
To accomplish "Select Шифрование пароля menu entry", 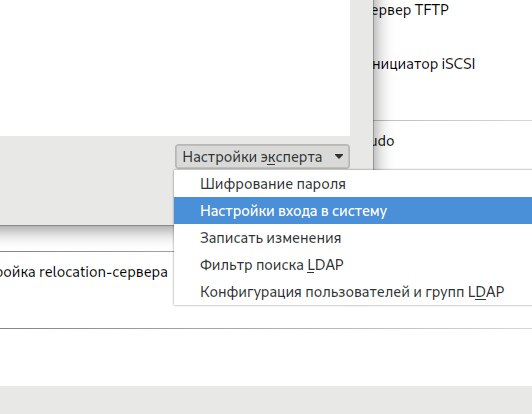I will point(353,184).
